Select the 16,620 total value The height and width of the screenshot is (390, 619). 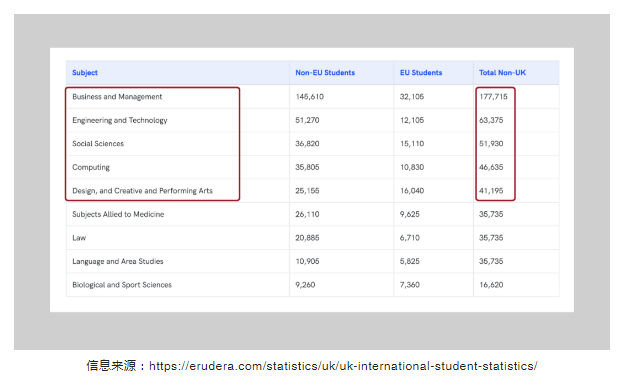[x=491, y=285]
